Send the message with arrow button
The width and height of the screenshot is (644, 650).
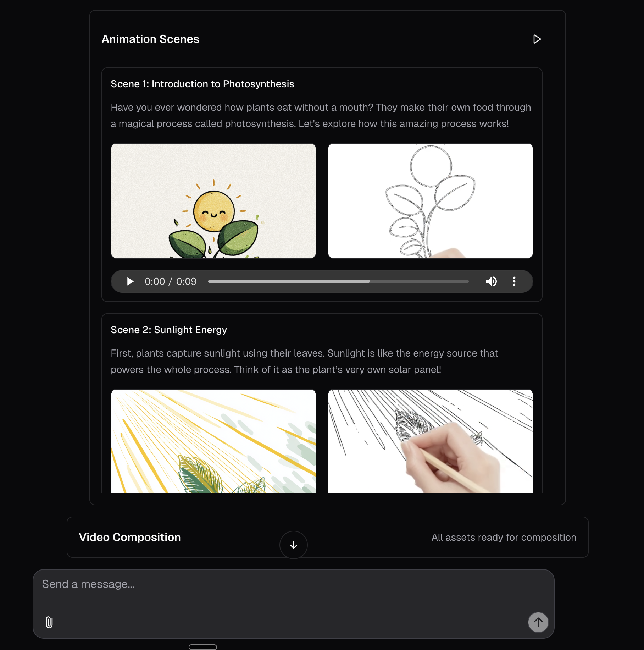click(538, 622)
